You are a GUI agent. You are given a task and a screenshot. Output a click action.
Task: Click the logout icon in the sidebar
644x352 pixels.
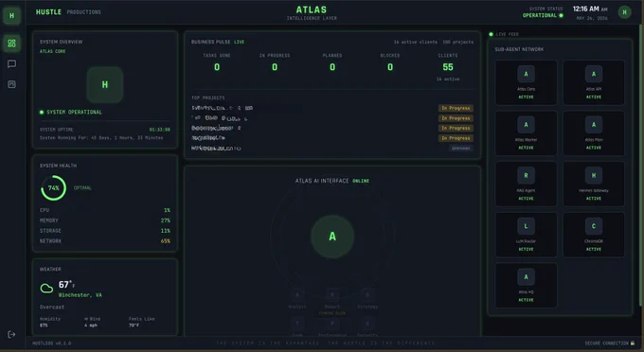[x=11, y=334]
